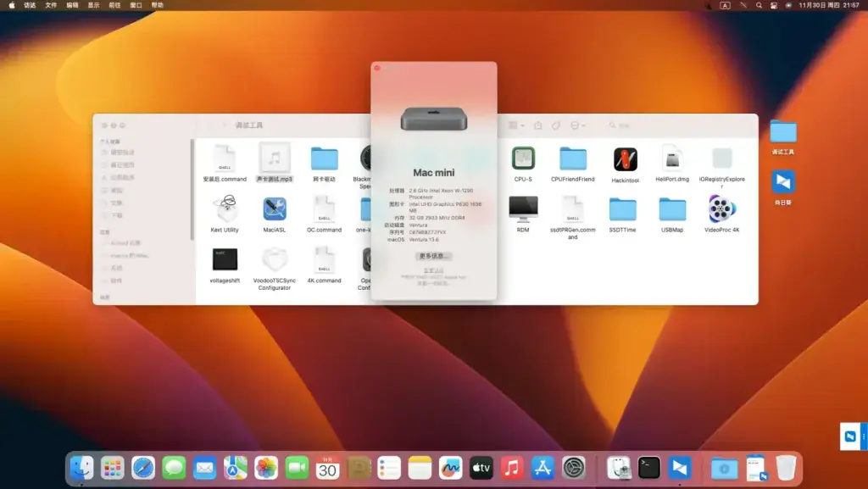The height and width of the screenshot is (489, 868).
Task: Open the CPU-S app icon
Action: click(523, 158)
